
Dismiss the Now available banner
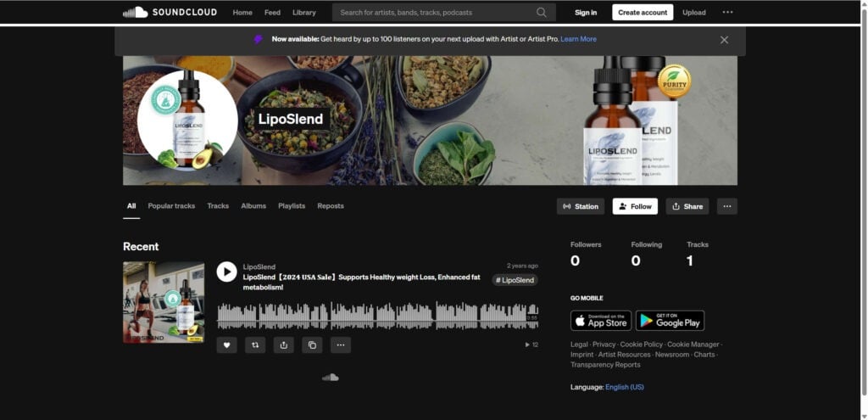[724, 40]
